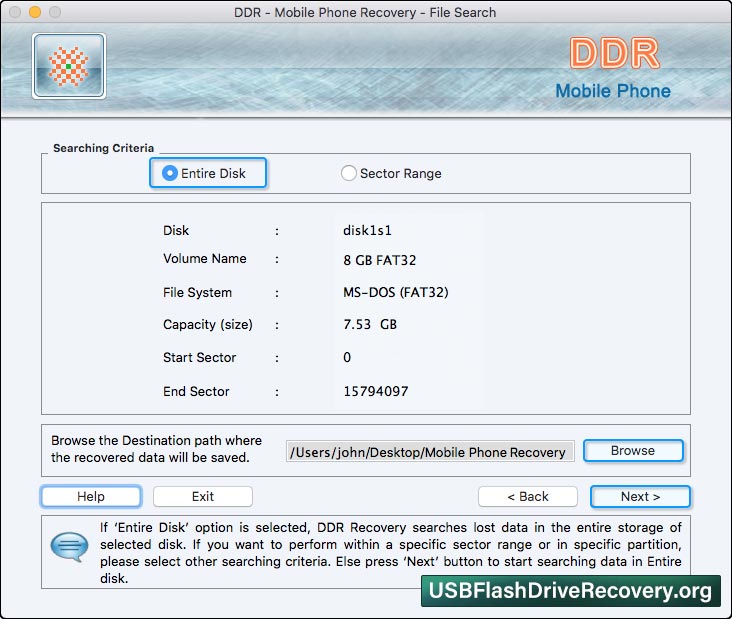
Task: Click the Entire Disk help text paragraph
Action: [x=391, y=553]
